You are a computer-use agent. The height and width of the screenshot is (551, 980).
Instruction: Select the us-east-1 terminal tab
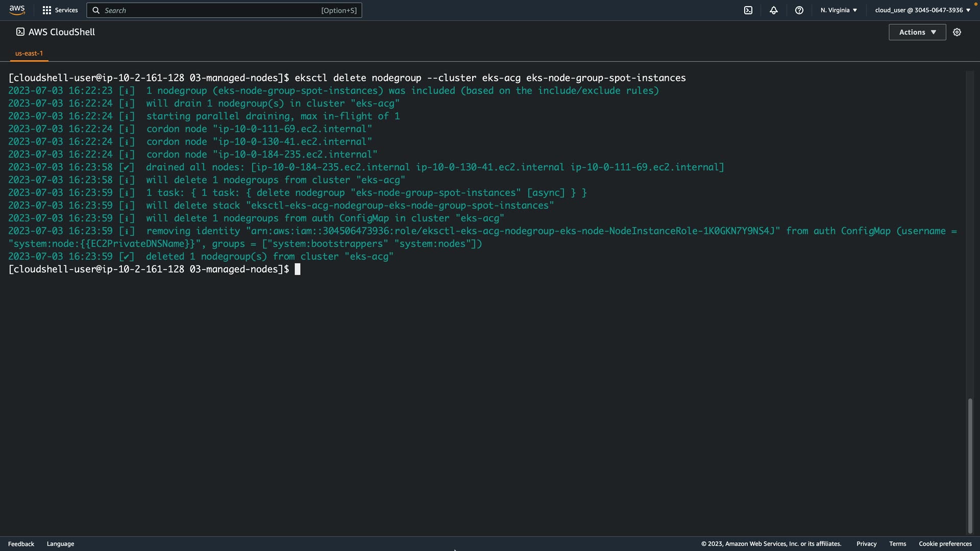(29, 53)
